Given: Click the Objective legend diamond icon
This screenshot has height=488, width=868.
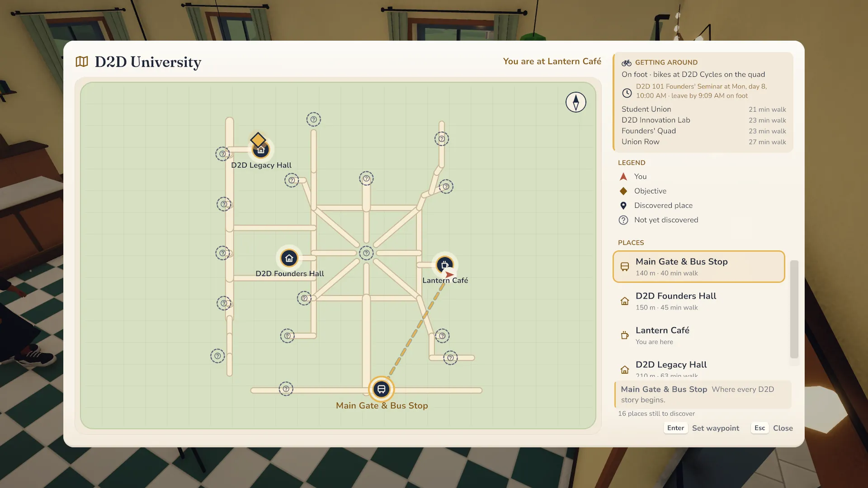Looking at the screenshot, I should (x=623, y=191).
